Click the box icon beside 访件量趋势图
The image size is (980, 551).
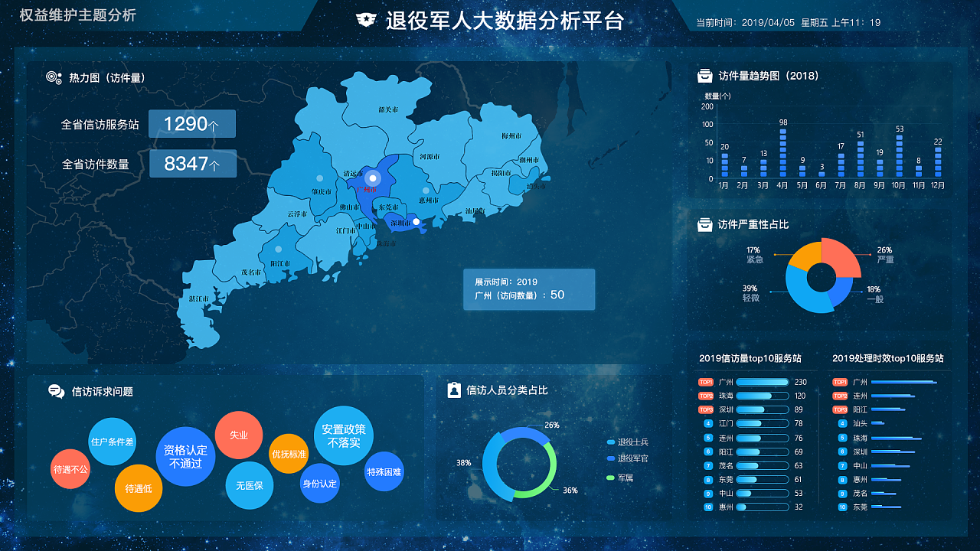click(704, 76)
